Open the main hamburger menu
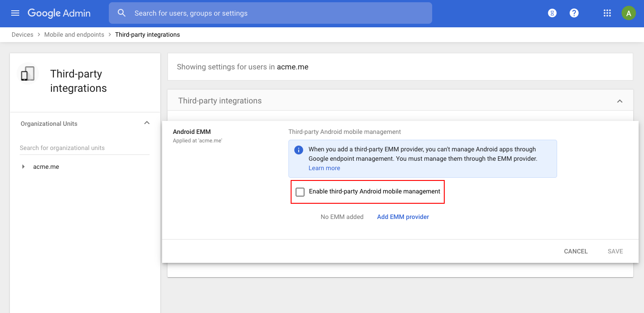 (15, 13)
